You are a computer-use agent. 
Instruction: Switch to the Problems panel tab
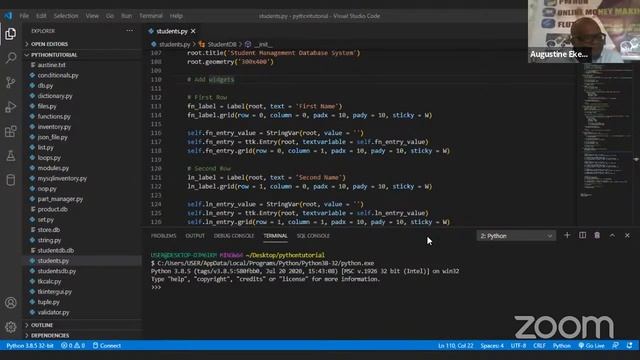click(163, 236)
